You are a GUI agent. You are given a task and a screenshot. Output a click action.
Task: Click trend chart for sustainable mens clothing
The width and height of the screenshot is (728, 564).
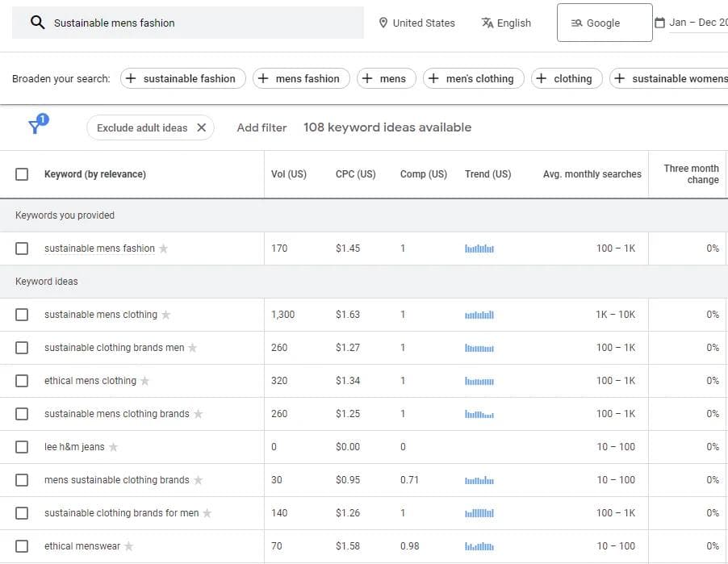[479, 315]
